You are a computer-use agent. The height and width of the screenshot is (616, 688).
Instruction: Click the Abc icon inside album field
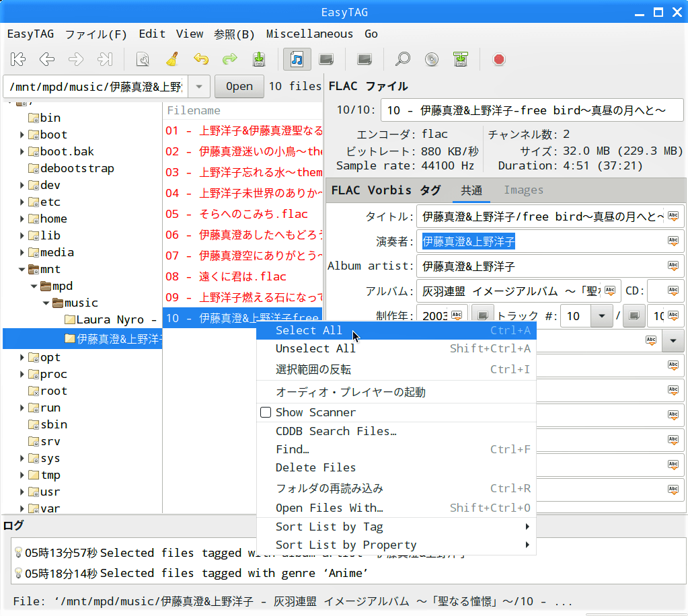click(x=610, y=291)
